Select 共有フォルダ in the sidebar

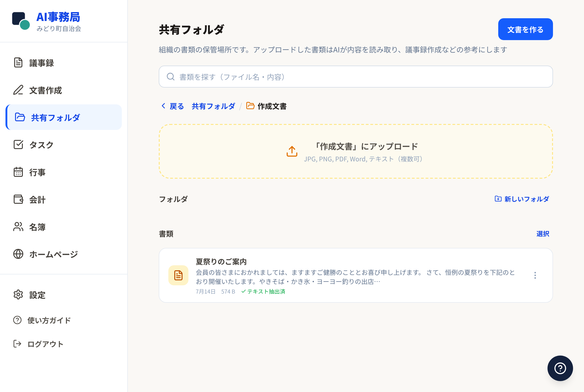(64, 117)
